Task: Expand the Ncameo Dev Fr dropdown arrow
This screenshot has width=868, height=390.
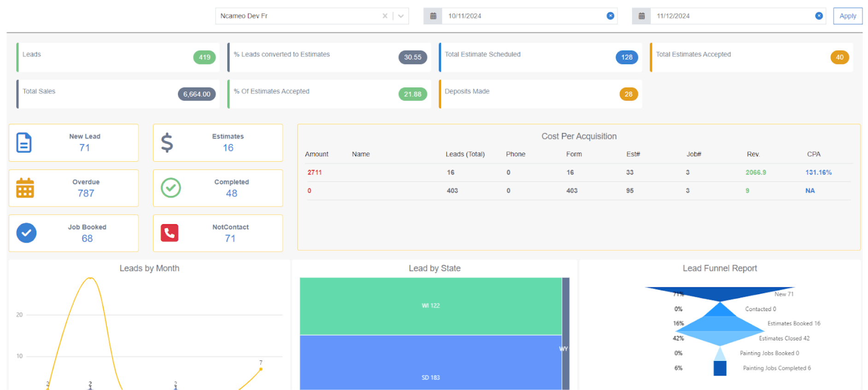Action: (401, 16)
